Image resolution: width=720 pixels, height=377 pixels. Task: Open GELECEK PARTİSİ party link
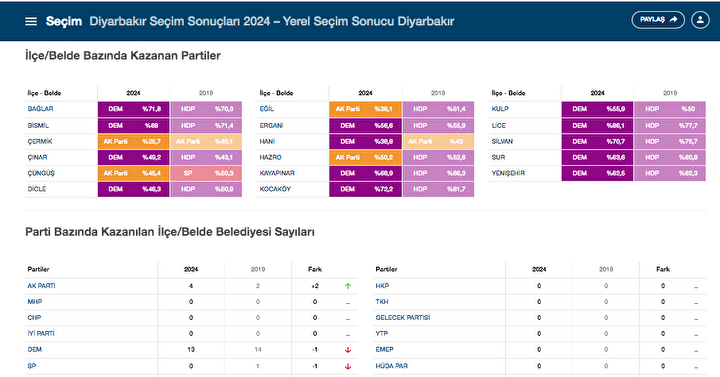click(403, 318)
